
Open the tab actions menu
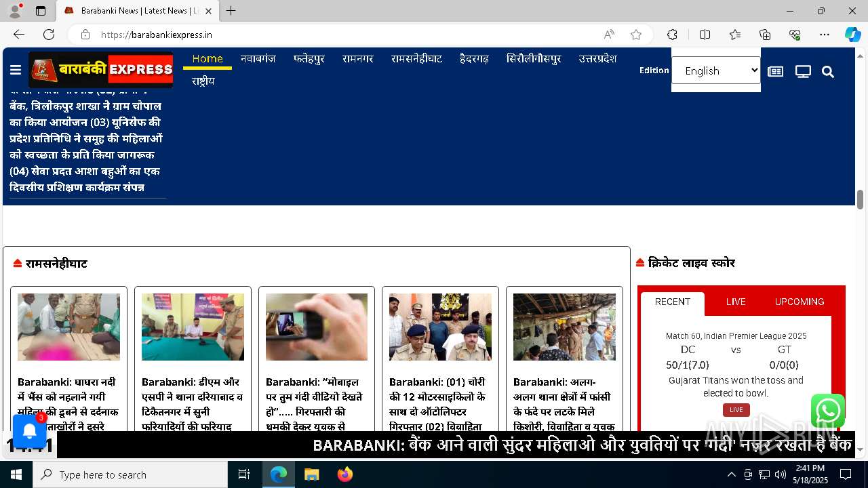coord(41,11)
